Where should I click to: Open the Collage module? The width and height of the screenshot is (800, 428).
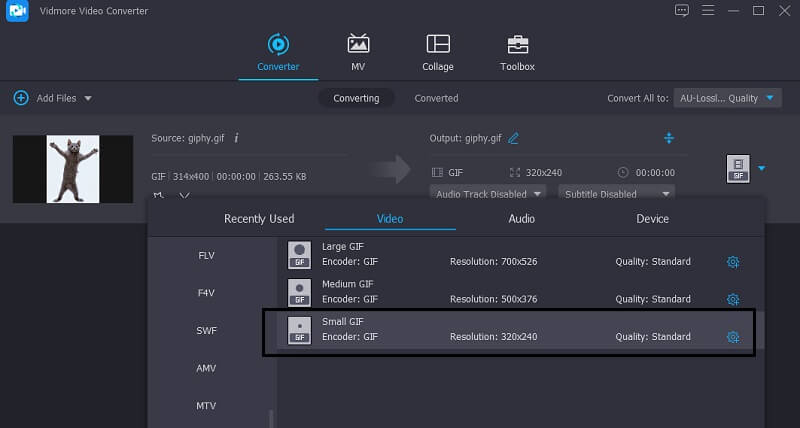pos(438,45)
